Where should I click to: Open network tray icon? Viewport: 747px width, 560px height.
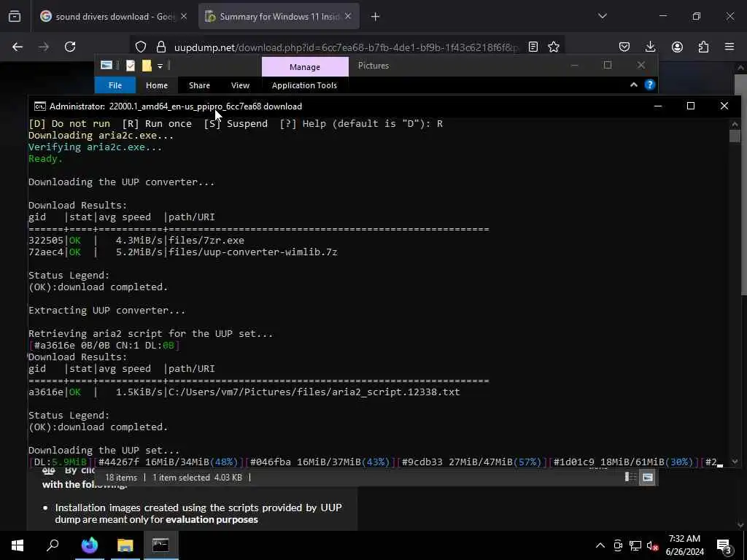tap(635, 545)
